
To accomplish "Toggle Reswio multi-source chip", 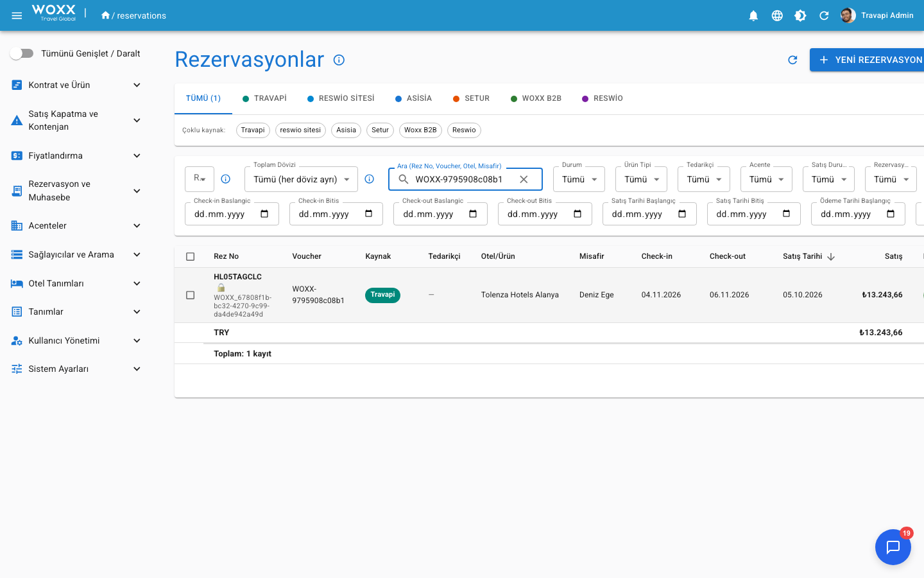I will pos(464,130).
